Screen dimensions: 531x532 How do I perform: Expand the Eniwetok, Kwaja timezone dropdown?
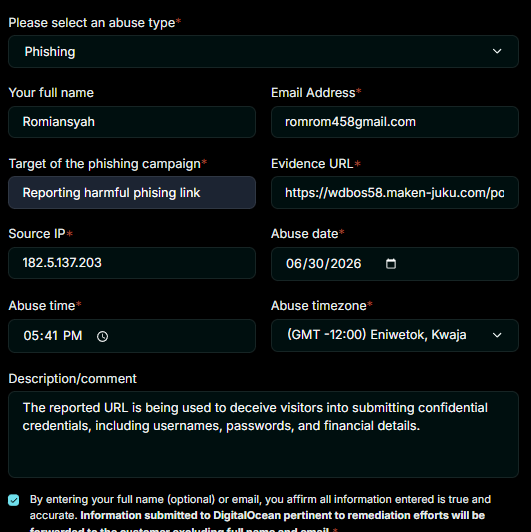click(x=395, y=335)
